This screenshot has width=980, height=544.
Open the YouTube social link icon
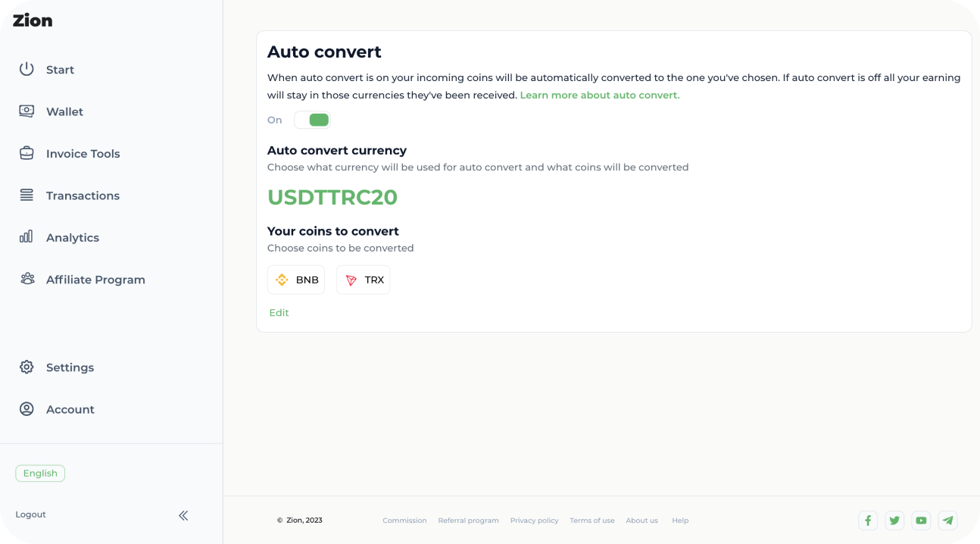pos(921,521)
